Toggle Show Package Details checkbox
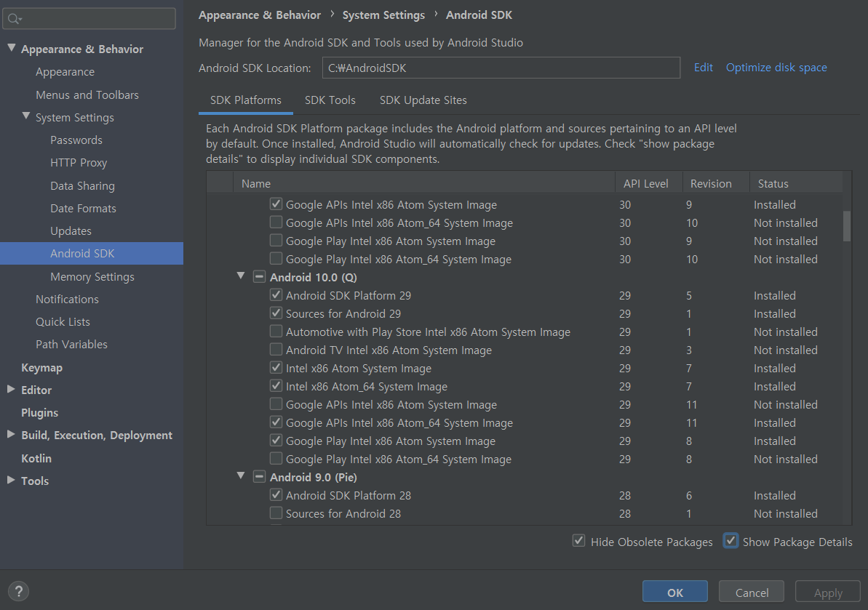The image size is (868, 610). 730,541
